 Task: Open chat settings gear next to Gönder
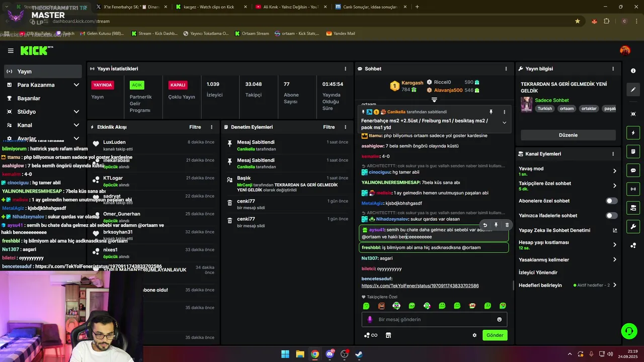point(474,335)
